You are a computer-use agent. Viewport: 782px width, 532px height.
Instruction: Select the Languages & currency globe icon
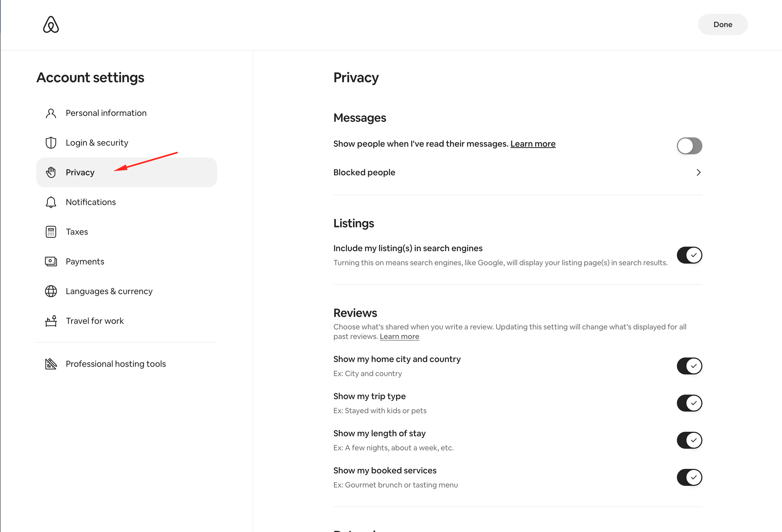click(51, 291)
